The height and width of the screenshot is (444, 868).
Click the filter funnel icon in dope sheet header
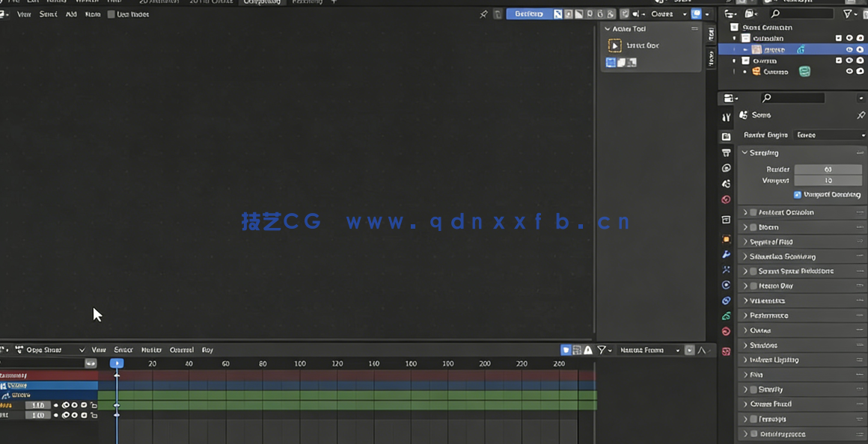click(x=602, y=350)
